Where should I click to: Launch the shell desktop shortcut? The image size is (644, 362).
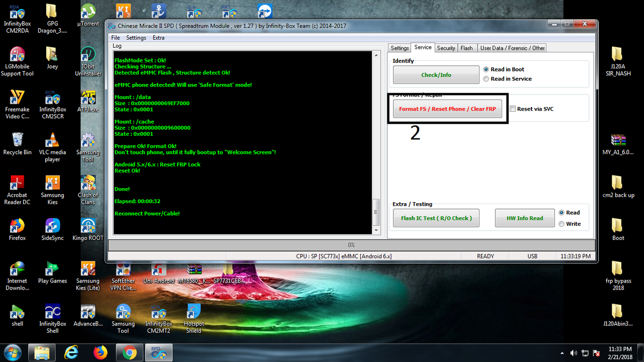pyautogui.click(x=18, y=315)
